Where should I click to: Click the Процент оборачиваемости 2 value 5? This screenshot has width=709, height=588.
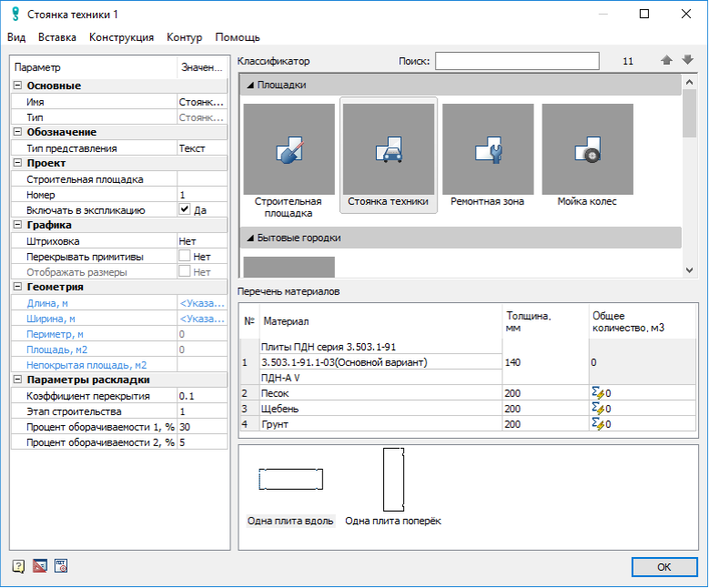(x=202, y=441)
